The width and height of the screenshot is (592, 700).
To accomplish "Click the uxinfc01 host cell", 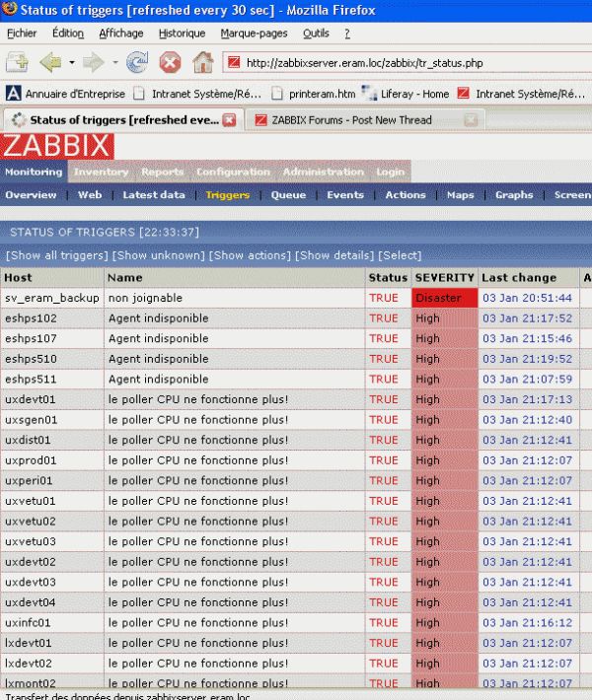I will (52, 623).
